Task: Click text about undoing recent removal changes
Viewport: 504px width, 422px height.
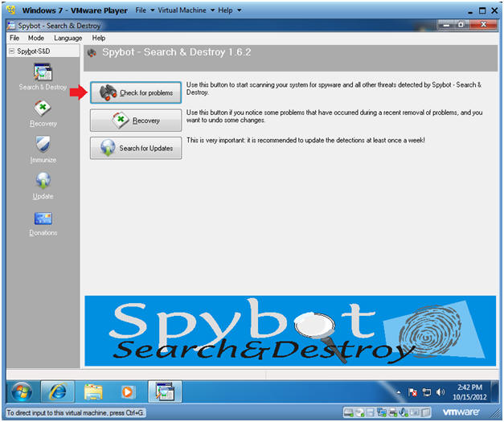Action: pyautogui.click(x=334, y=116)
